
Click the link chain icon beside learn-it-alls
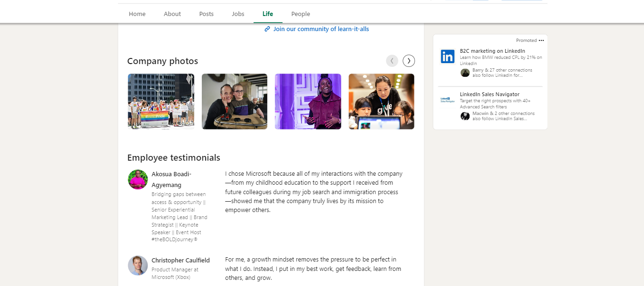[267, 29]
